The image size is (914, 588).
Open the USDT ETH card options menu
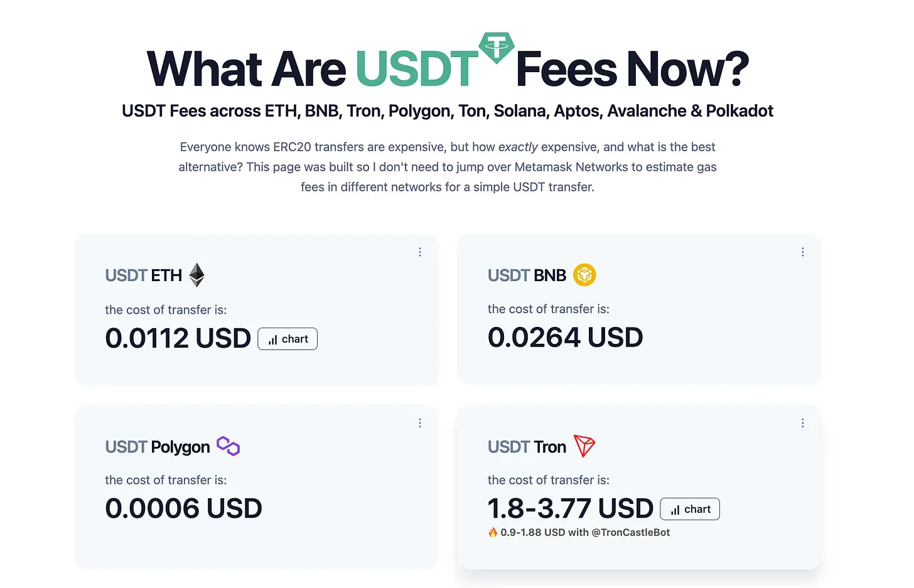[x=420, y=252]
